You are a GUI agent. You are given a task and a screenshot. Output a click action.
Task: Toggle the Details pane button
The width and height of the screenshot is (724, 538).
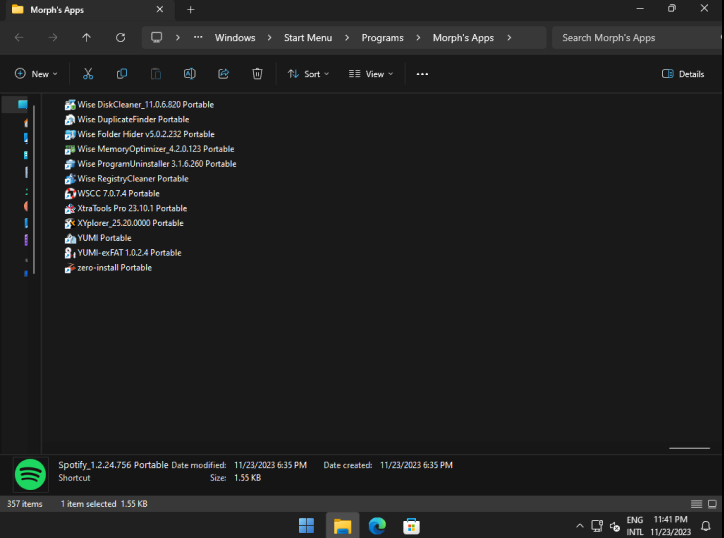(683, 74)
